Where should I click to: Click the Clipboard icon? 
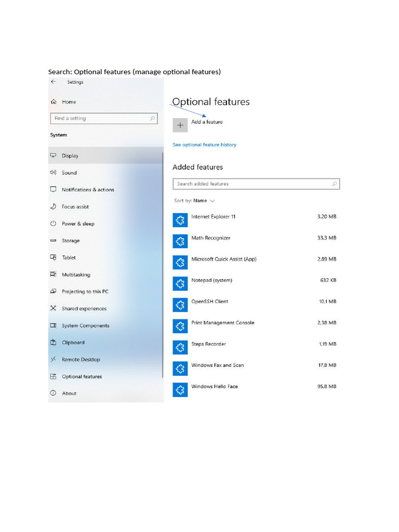pos(54,342)
